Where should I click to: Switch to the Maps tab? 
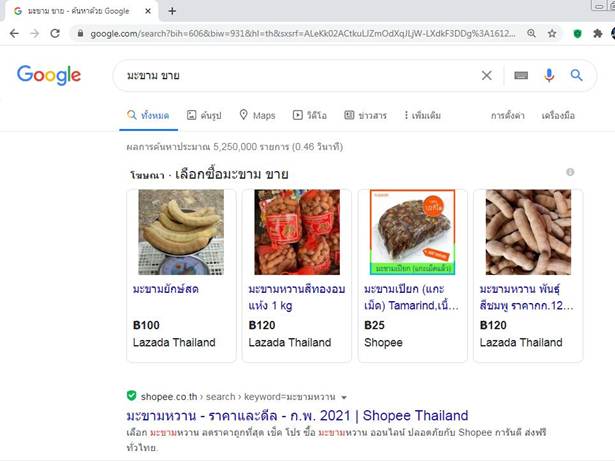[x=257, y=115]
